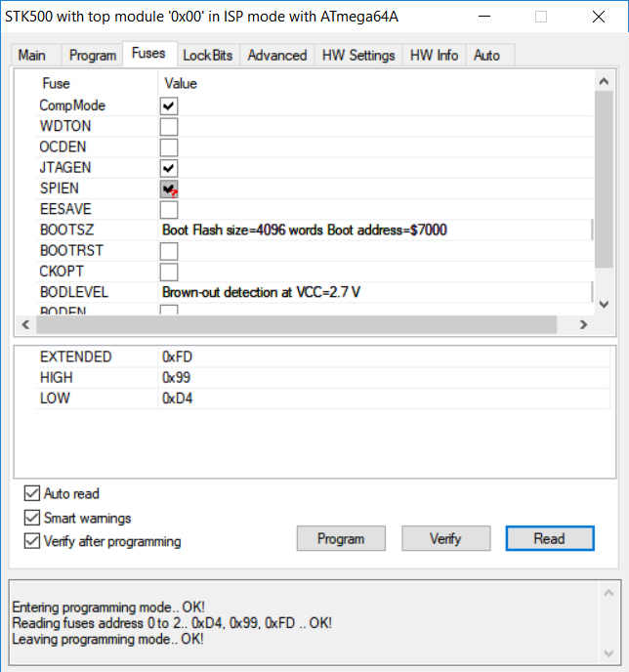Click the fuse list horizontal scrollbar thumb

pos(297,325)
